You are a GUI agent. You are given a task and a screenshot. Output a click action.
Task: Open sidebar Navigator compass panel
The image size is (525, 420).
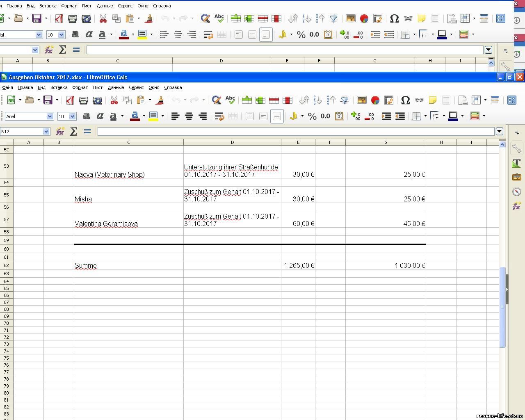(x=517, y=192)
